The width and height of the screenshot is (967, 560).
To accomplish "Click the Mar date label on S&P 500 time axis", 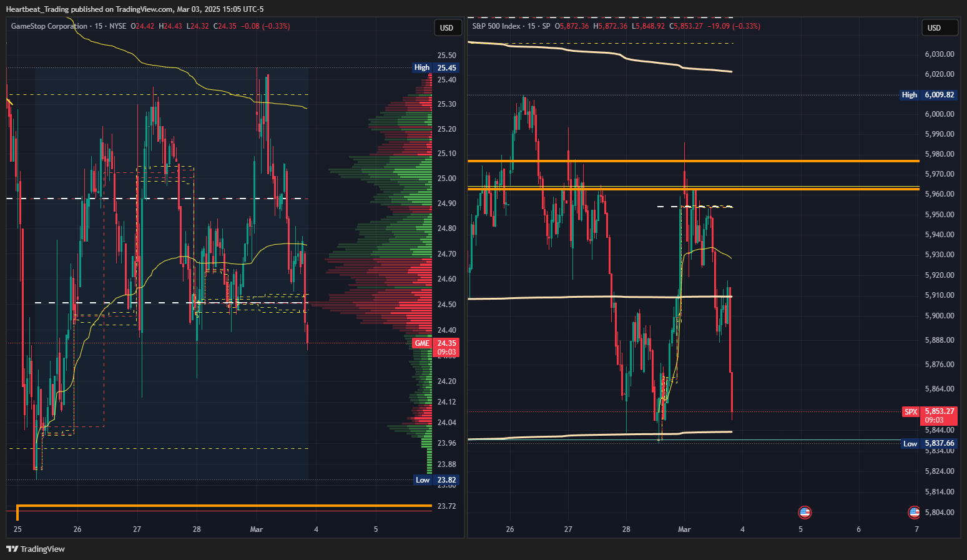I will tap(684, 529).
